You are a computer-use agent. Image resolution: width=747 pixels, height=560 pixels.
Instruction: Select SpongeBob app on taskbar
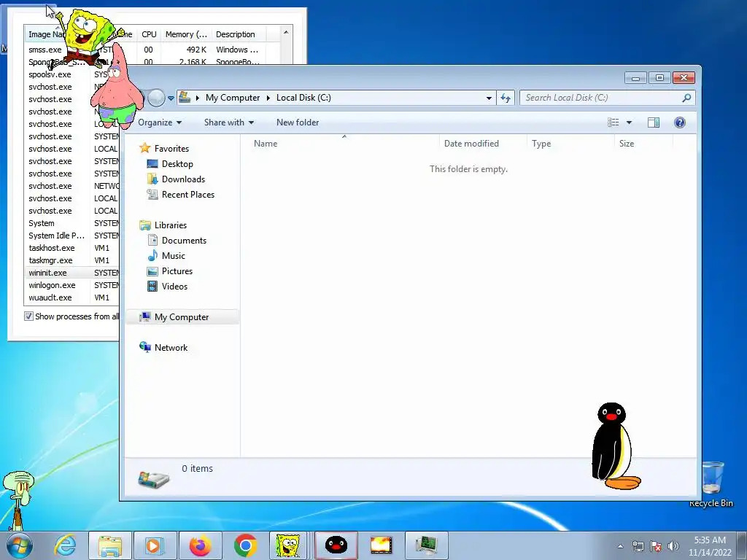[288, 545]
